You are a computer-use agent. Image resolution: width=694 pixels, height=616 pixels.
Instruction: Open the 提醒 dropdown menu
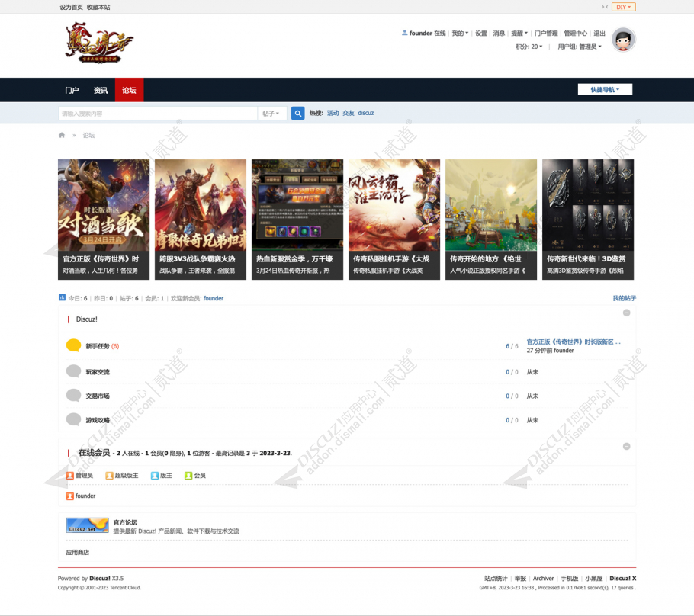coord(519,34)
